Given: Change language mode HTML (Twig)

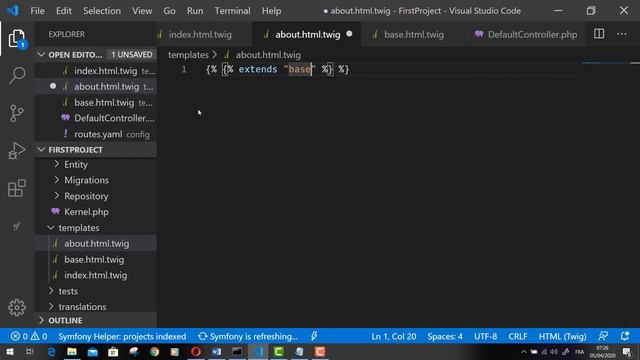Looking at the screenshot, I should pyautogui.click(x=562, y=336).
